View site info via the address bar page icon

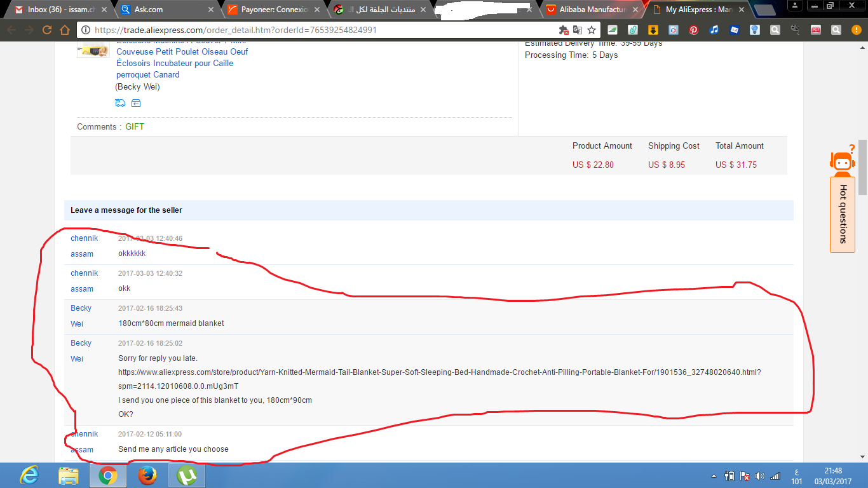[86, 30]
